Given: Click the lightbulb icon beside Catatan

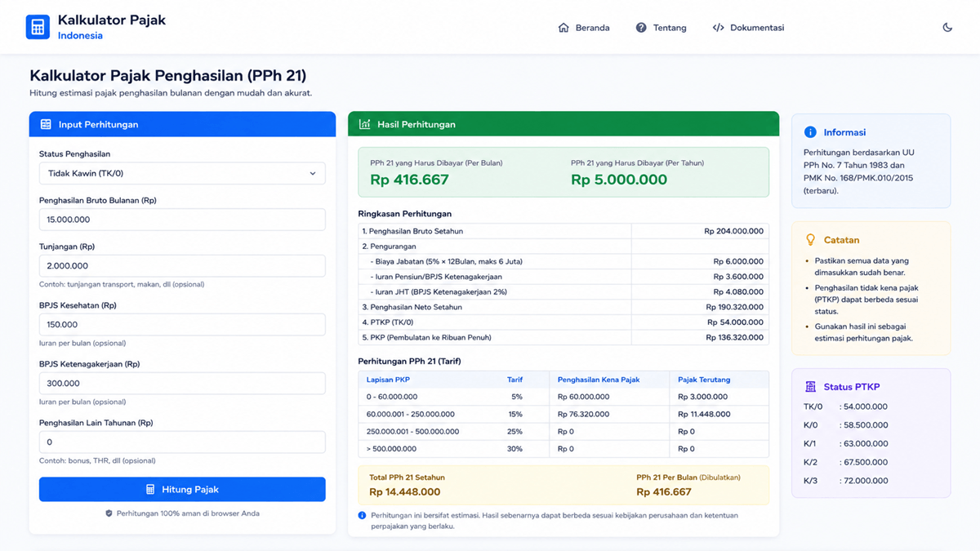Looking at the screenshot, I should [810, 240].
